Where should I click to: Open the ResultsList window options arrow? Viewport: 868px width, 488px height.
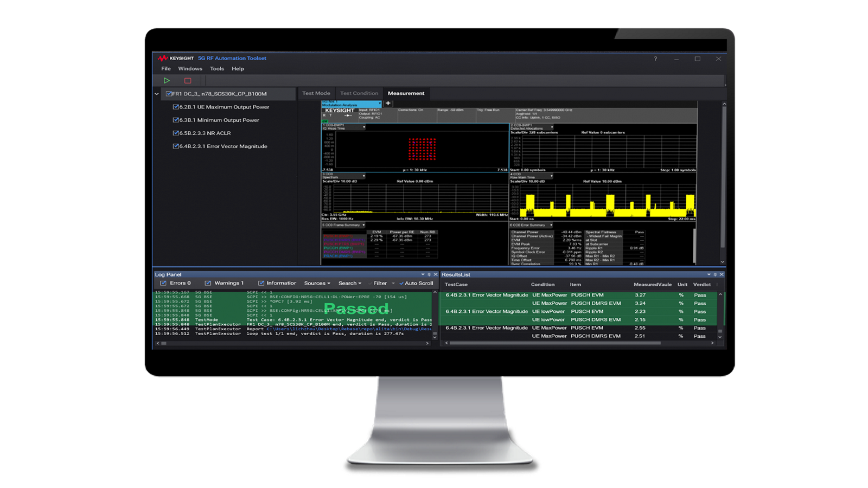point(709,274)
